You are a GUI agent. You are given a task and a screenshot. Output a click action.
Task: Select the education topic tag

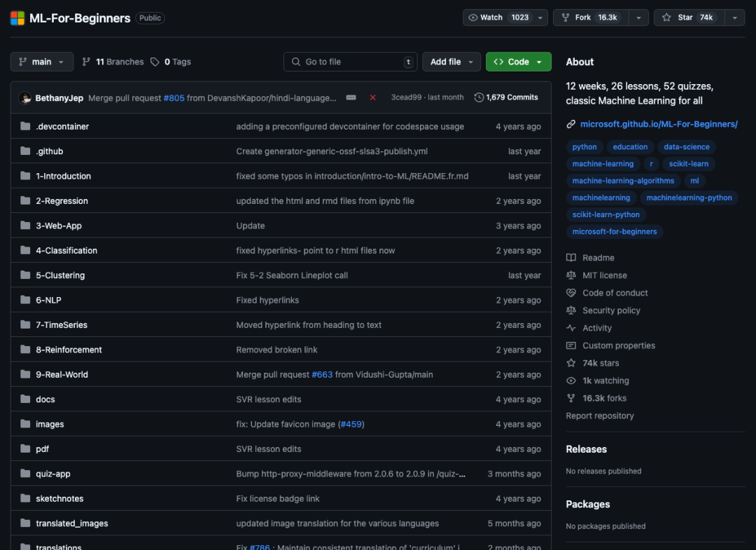tap(630, 146)
